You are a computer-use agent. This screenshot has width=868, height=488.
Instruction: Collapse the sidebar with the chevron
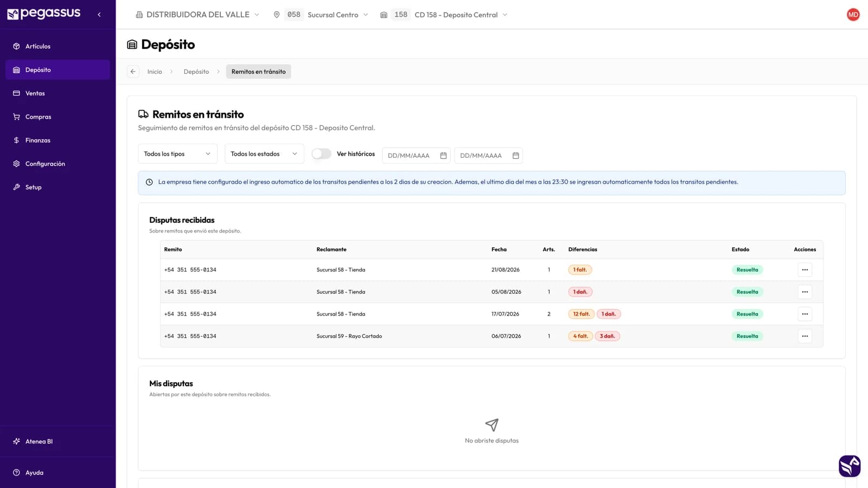point(99,15)
